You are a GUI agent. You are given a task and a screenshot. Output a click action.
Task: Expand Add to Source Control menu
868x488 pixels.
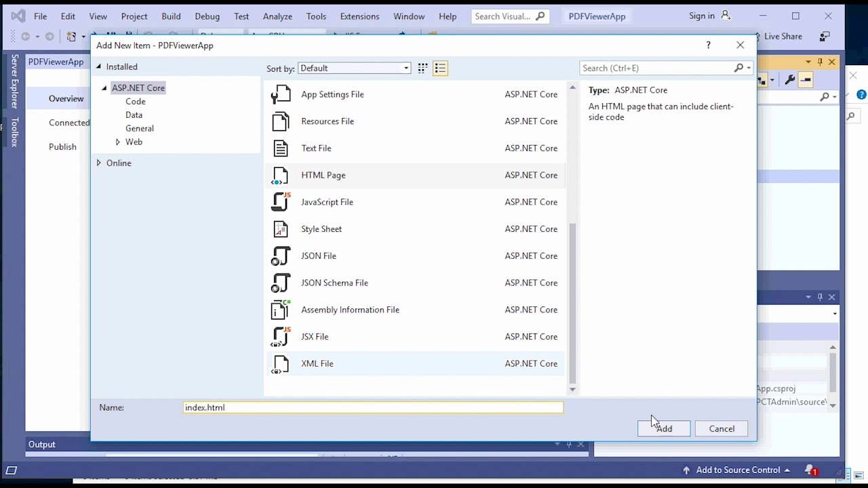[787, 470]
